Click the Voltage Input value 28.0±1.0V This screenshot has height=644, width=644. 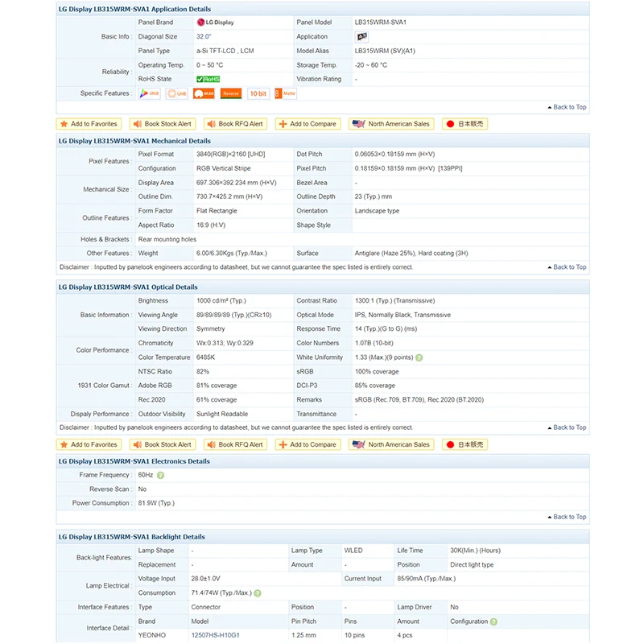[x=206, y=579]
